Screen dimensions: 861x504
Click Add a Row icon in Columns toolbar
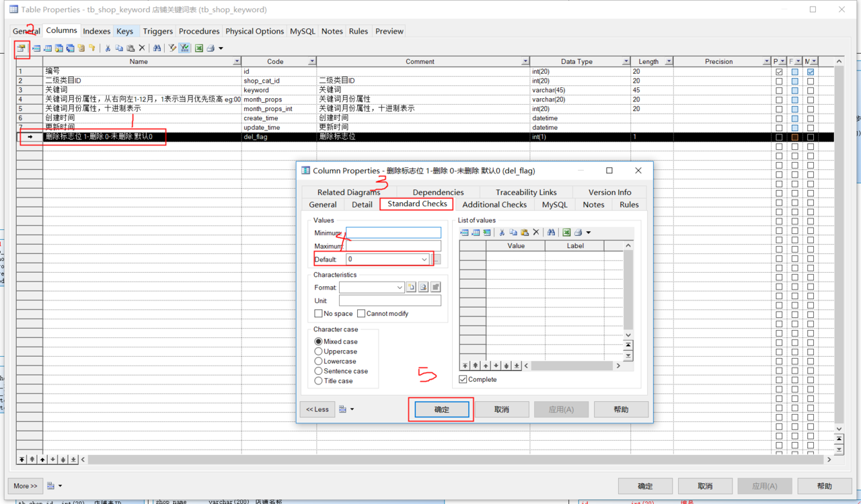(48, 48)
